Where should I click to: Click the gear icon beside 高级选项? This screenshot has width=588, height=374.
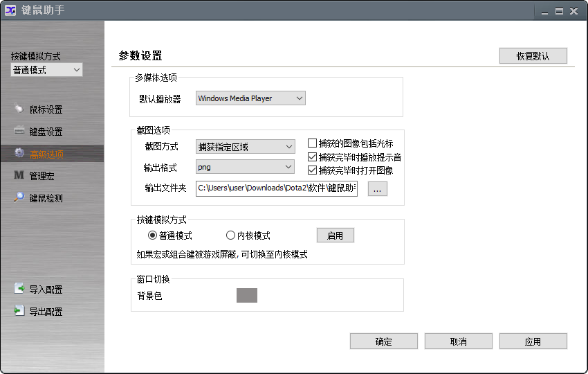click(19, 153)
